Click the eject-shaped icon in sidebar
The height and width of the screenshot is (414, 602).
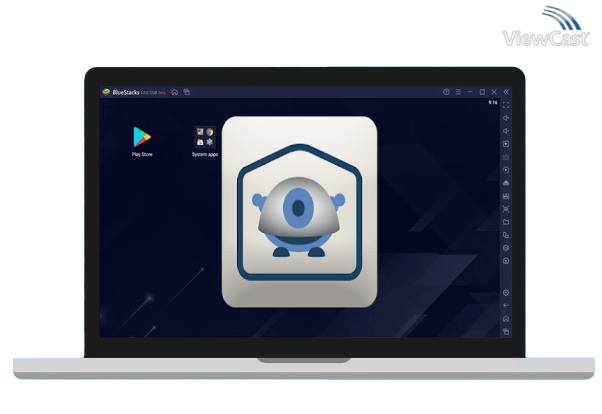click(506, 183)
